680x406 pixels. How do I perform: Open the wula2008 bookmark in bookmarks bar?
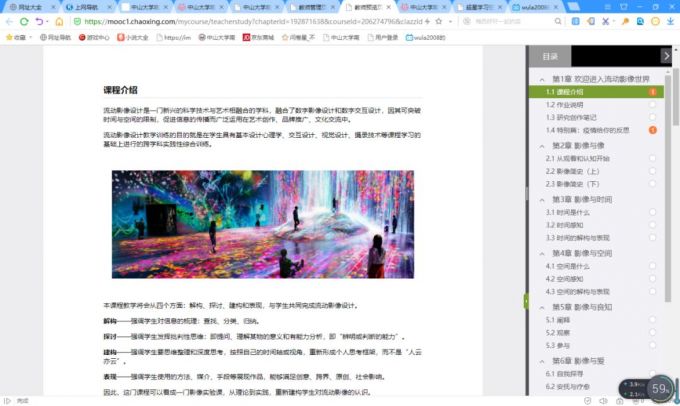click(425, 38)
